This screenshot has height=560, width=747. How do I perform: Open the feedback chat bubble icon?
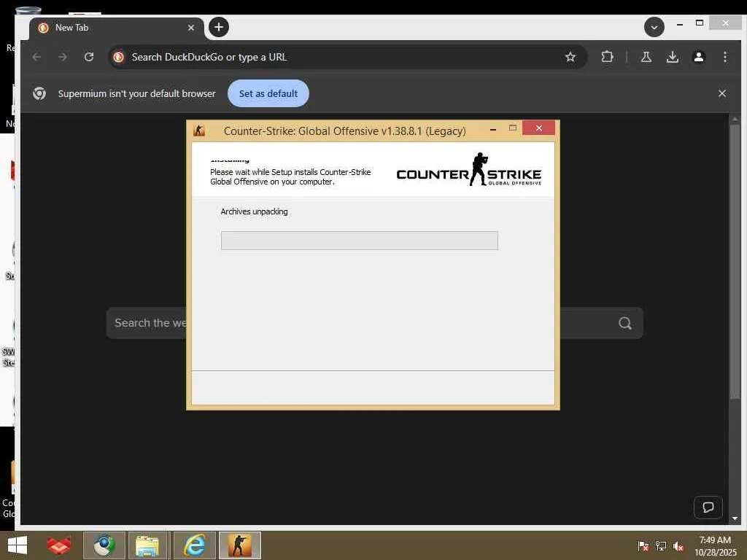pos(708,507)
